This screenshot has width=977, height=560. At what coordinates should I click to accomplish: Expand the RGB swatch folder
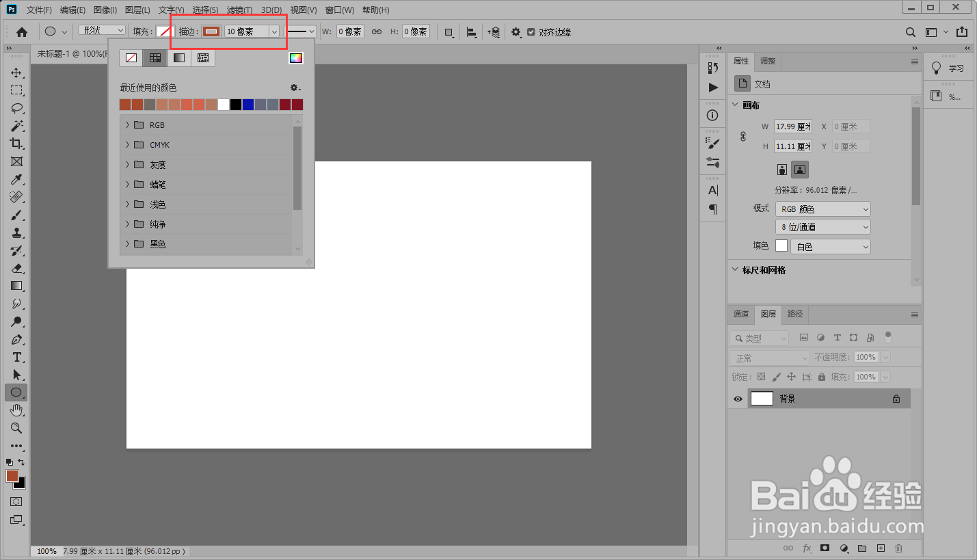pyautogui.click(x=128, y=125)
